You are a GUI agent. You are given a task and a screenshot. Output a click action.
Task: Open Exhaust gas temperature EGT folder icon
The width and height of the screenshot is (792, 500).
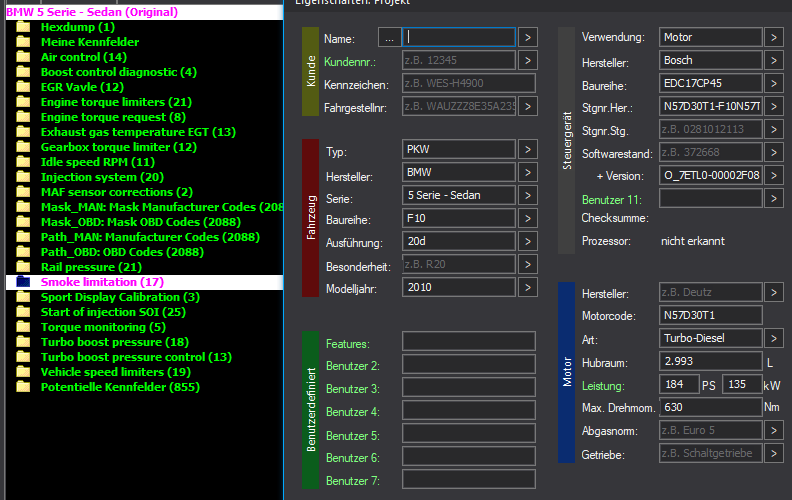[x=23, y=132]
